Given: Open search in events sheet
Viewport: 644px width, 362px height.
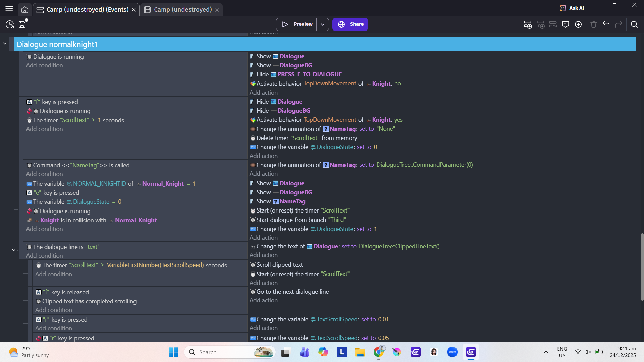Looking at the screenshot, I should coord(634,24).
